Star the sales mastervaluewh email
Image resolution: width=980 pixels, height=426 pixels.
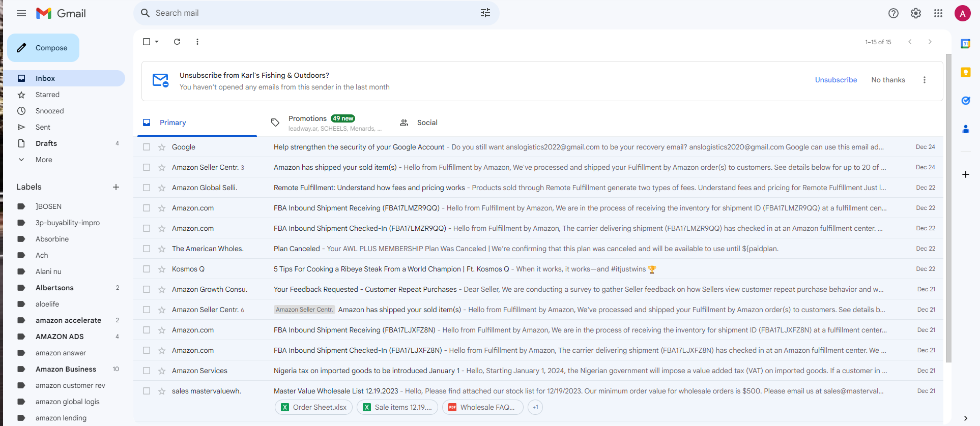162,391
